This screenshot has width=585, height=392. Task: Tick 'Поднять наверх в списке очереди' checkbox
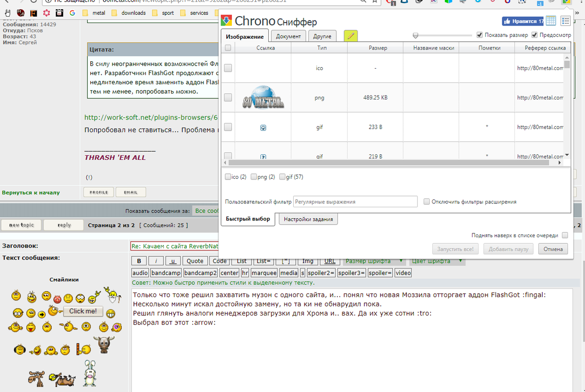coord(565,235)
